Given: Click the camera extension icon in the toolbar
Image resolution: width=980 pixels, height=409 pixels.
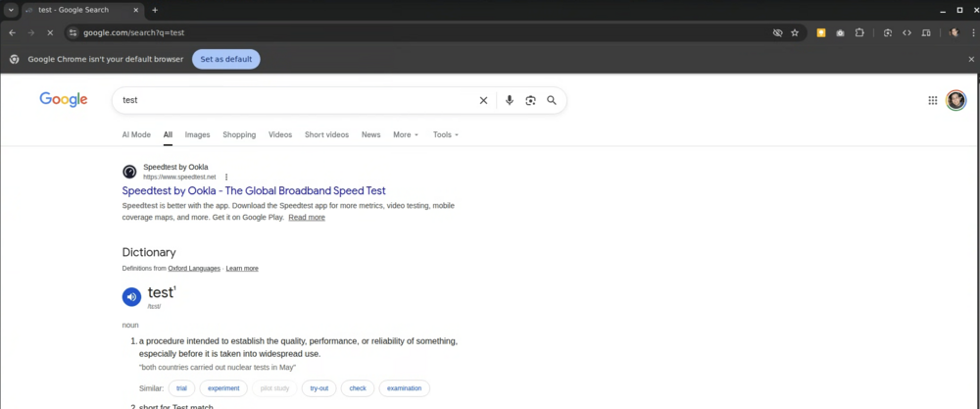Looking at the screenshot, I should point(841,32).
